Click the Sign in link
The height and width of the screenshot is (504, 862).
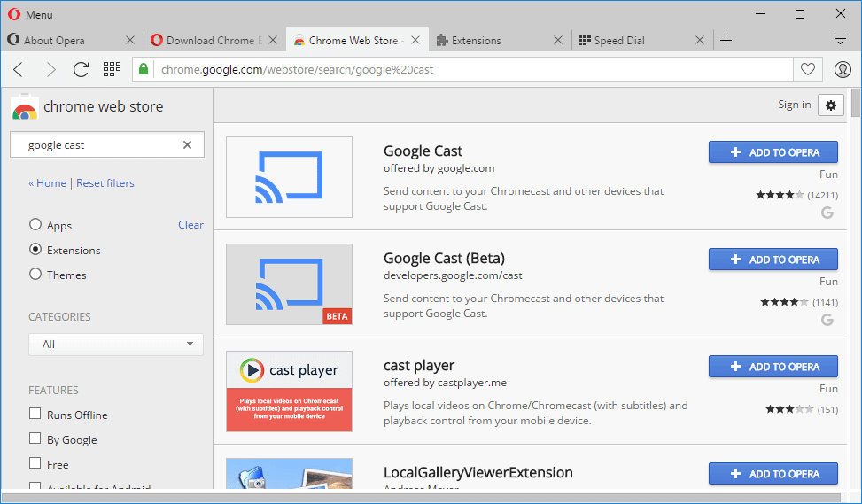coord(795,105)
